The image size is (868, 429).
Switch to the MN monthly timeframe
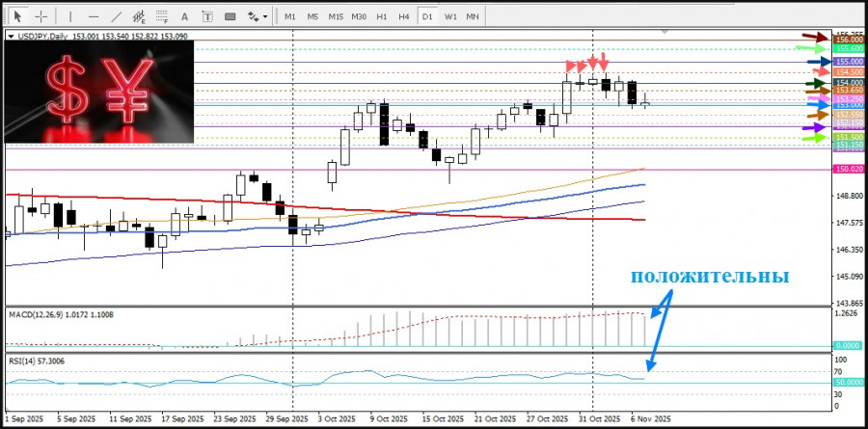point(473,16)
